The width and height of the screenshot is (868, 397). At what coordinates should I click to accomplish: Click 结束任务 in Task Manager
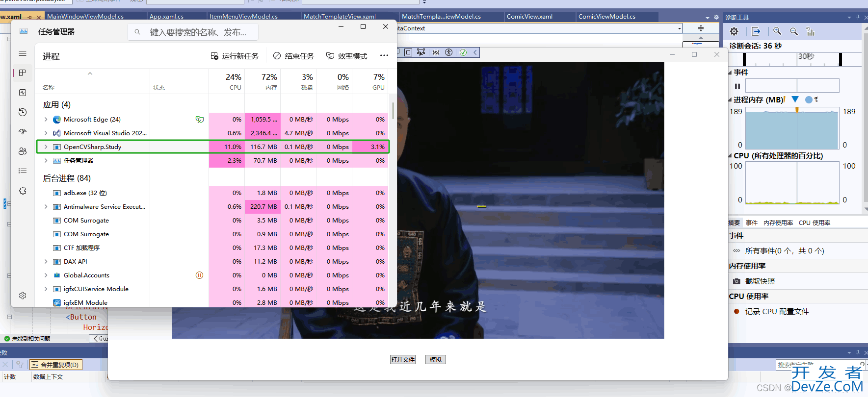click(x=293, y=56)
